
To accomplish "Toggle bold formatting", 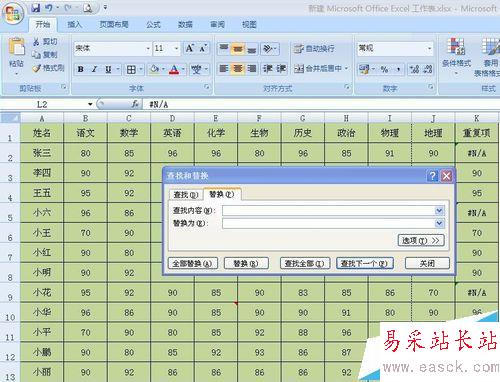I will point(80,69).
